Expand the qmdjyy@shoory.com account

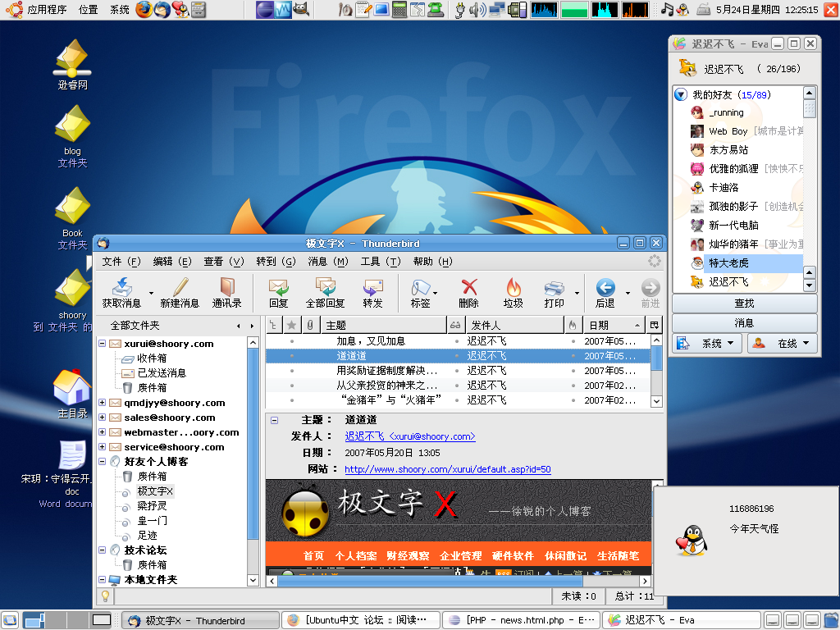click(x=102, y=402)
